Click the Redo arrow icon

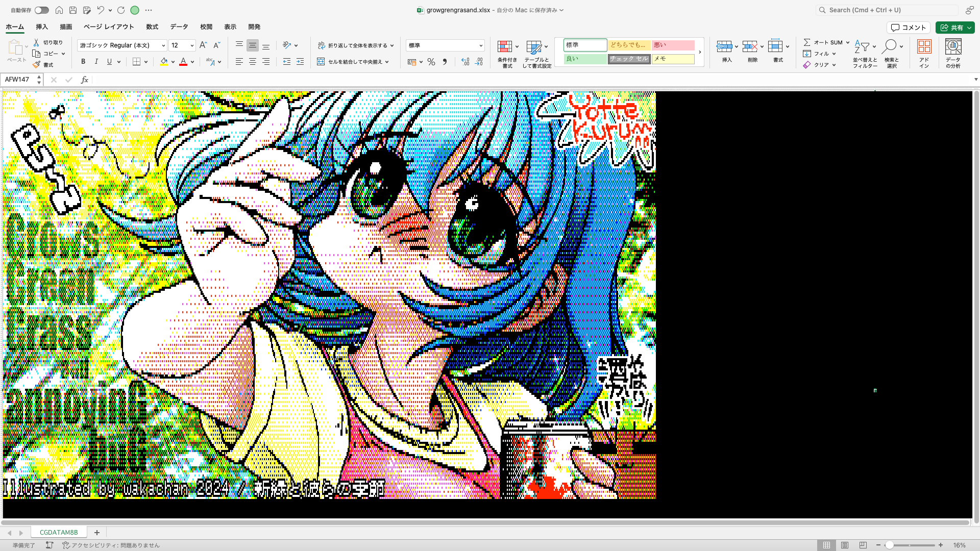click(121, 10)
